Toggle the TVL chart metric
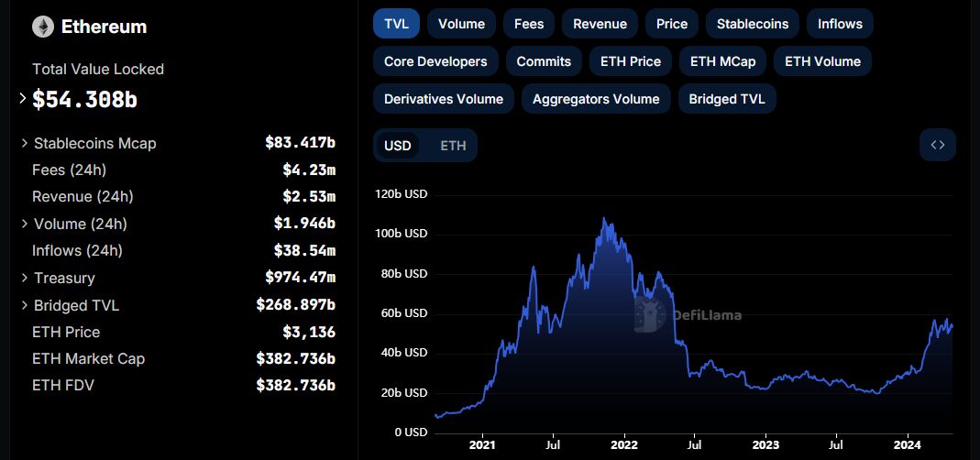The width and height of the screenshot is (980, 460). click(396, 24)
